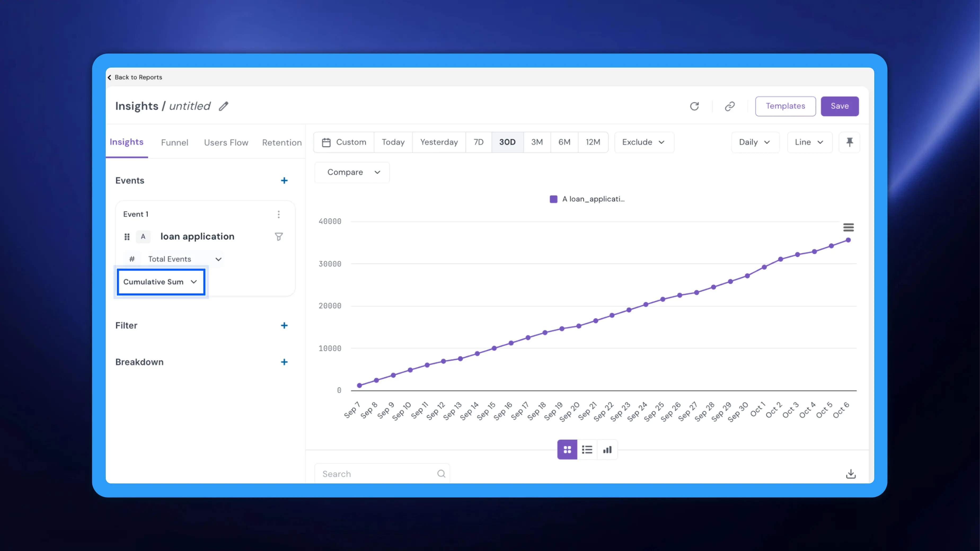Open the chart hamburger menu
The height and width of the screenshot is (551, 980).
pos(848,227)
